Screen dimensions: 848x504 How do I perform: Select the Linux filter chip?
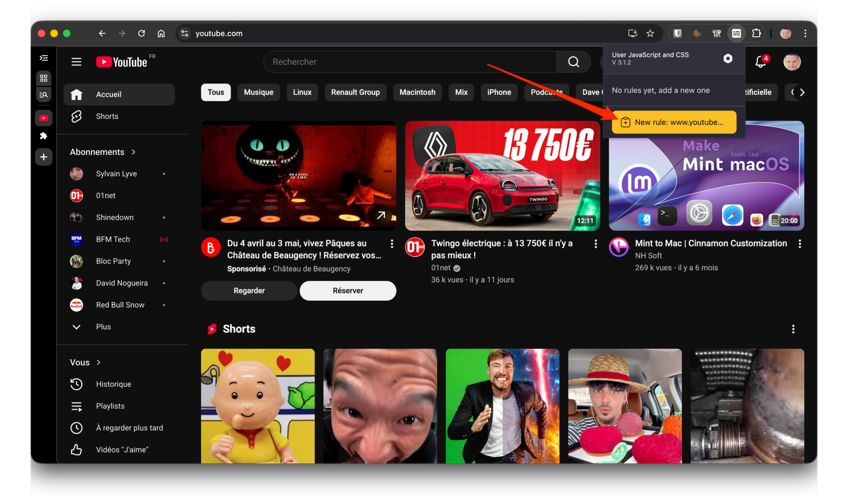(x=302, y=92)
